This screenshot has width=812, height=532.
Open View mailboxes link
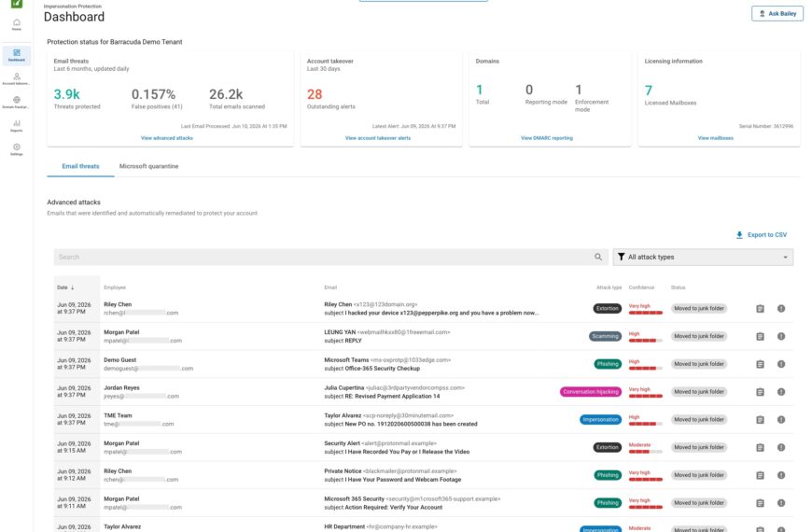point(715,138)
